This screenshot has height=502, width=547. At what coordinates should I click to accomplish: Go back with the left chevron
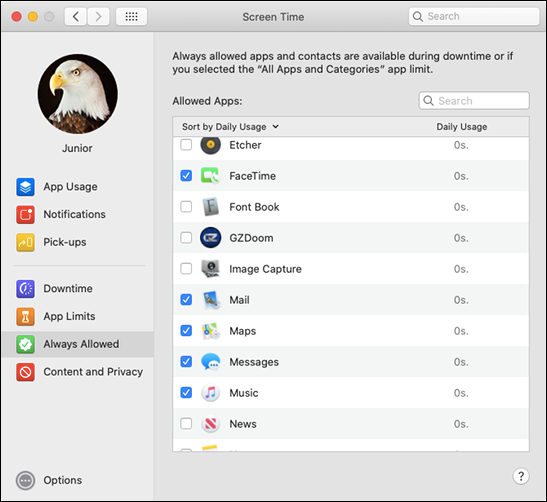[x=76, y=16]
